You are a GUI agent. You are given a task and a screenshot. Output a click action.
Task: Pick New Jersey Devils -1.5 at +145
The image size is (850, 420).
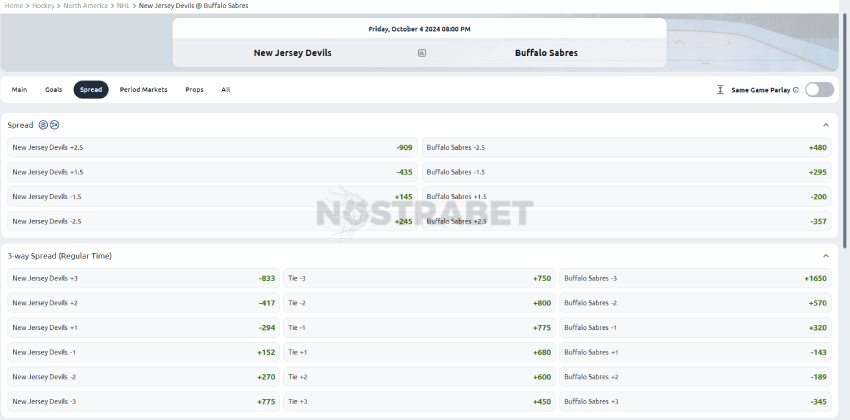coord(212,197)
